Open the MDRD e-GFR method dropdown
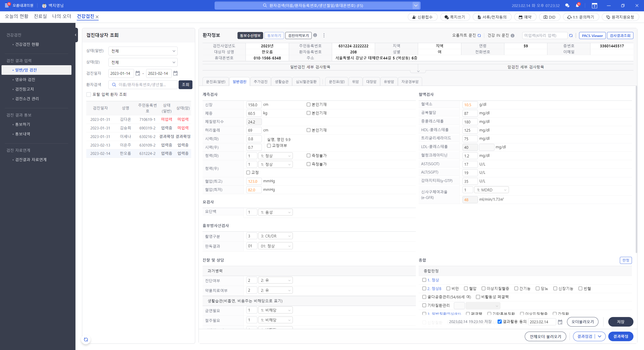This screenshot has height=350, width=644. (x=491, y=190)
